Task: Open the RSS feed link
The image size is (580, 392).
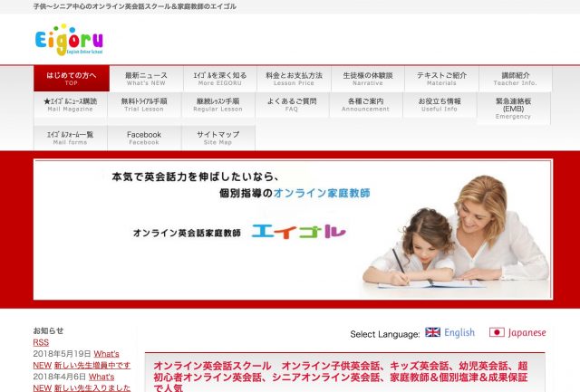Action: (x=41, y=342)
